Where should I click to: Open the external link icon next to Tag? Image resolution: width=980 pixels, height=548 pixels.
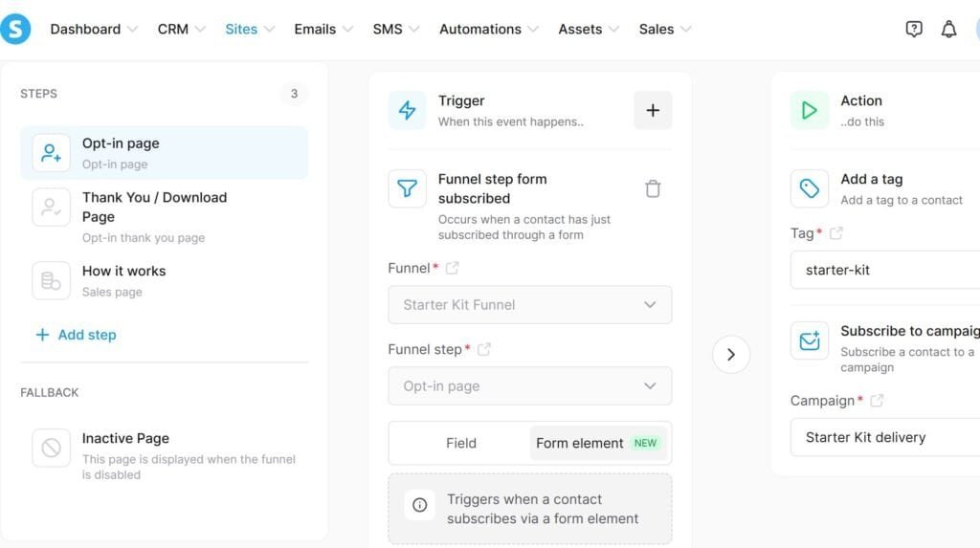(x=835, y=233)
